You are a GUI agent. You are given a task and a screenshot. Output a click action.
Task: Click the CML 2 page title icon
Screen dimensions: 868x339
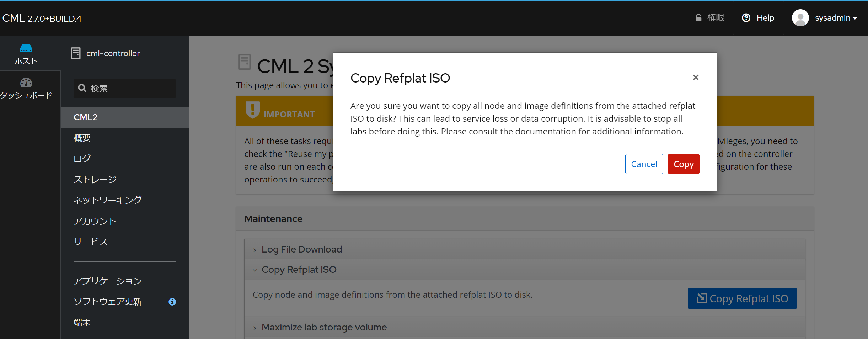245,62
